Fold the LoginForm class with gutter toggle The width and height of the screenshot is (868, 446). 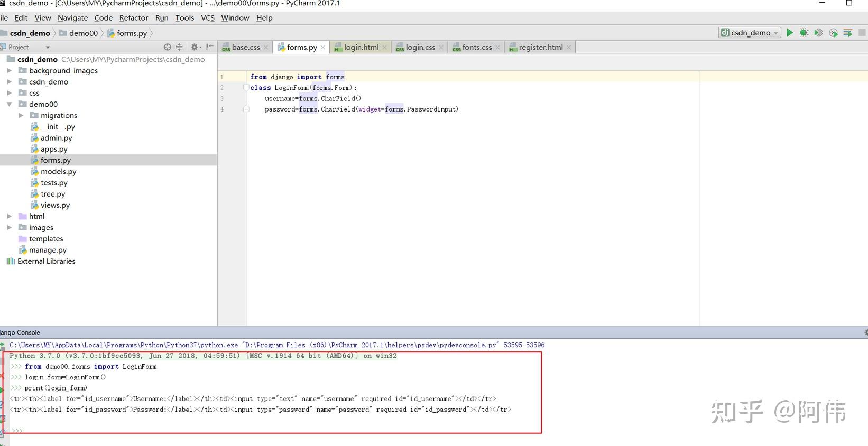246,88
